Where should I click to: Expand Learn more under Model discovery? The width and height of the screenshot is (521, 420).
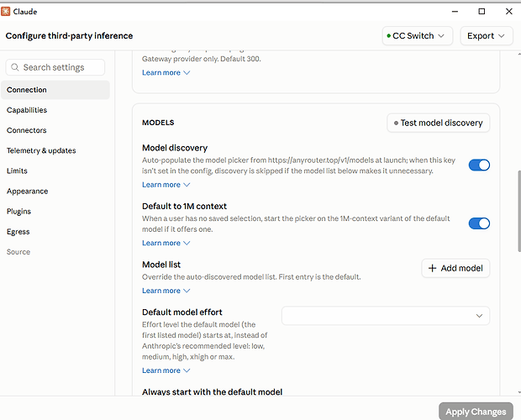pyautogui.click(x=166, y=185)
